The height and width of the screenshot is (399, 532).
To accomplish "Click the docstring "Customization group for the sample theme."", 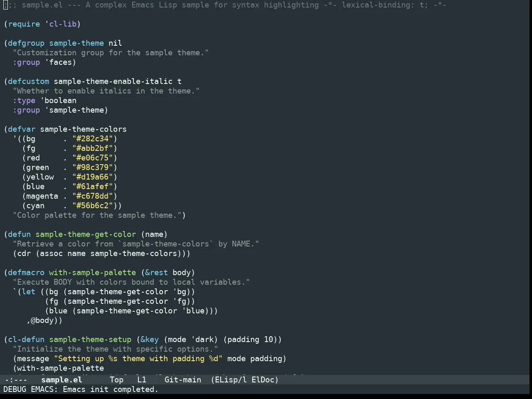I will click(x=111, y=53).
